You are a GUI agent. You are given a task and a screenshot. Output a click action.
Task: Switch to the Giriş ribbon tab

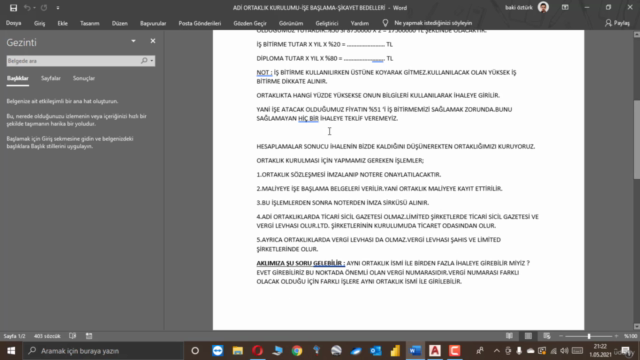[40, 23]
